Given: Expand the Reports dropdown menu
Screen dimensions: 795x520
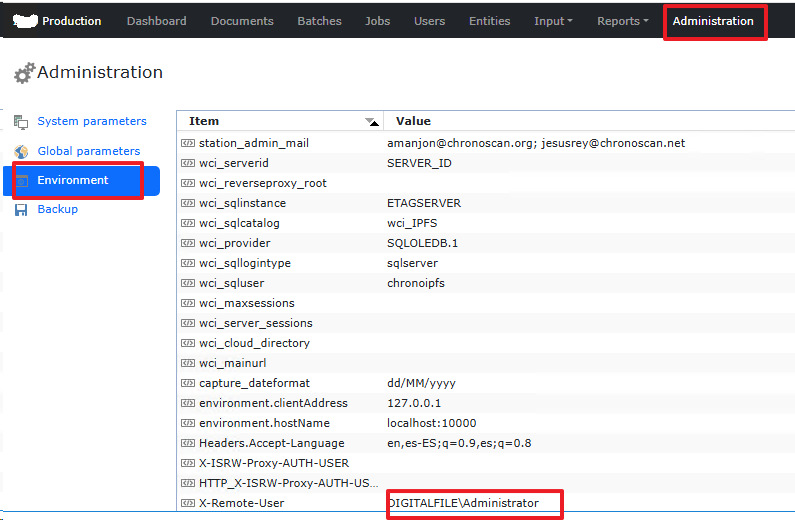Looking at the screenshot, I should click(x=622, y=21).
